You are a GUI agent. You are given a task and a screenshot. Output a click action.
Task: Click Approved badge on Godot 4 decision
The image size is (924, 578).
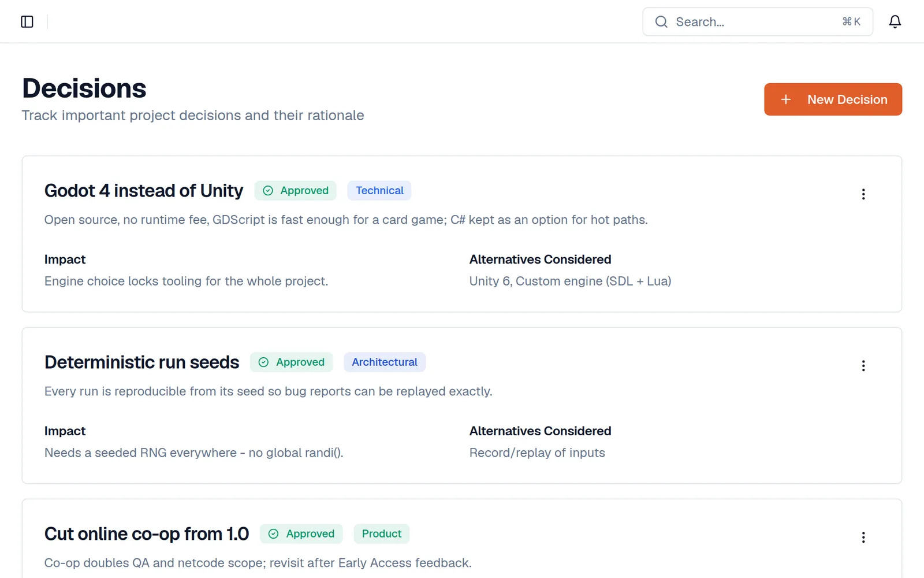click(x=296, y=191)
